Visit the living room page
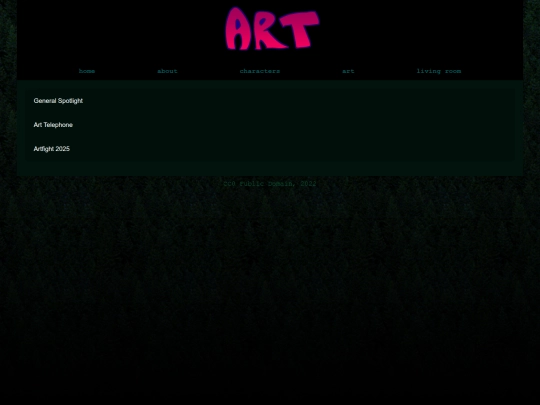The image size is (540, 405). [439, 71]
